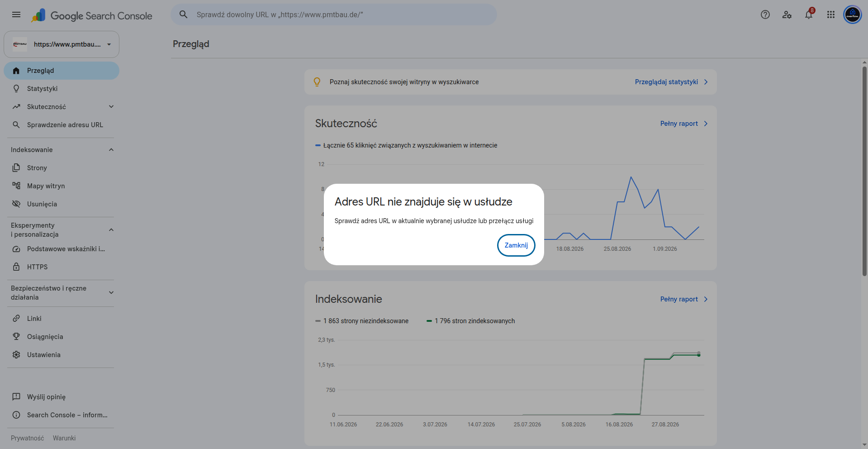Open Przeglądaj statystyki link
This screenshot has width=868, height=449.
[671, 82]
